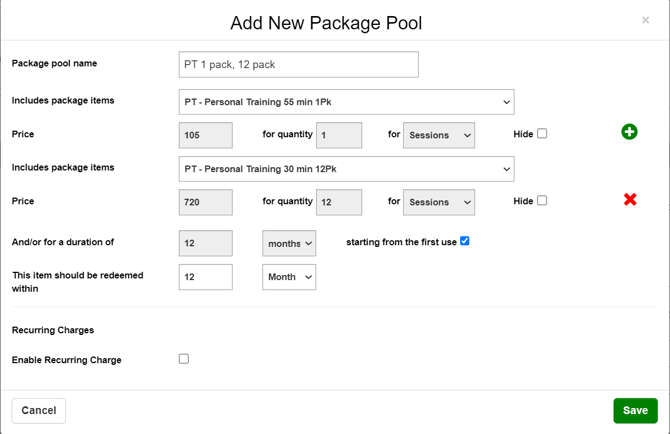Click the green plus add package item icon

pos(629,132)
